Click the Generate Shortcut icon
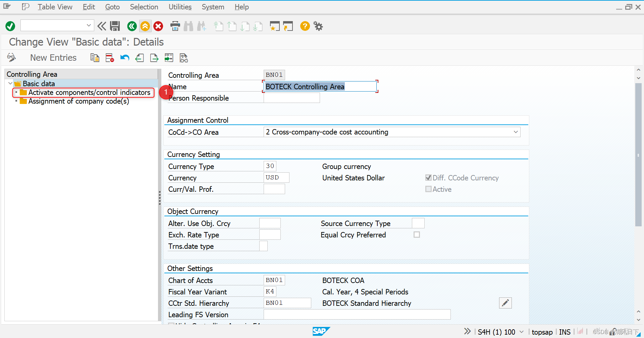The image size is (644, 338). point(288,26)
